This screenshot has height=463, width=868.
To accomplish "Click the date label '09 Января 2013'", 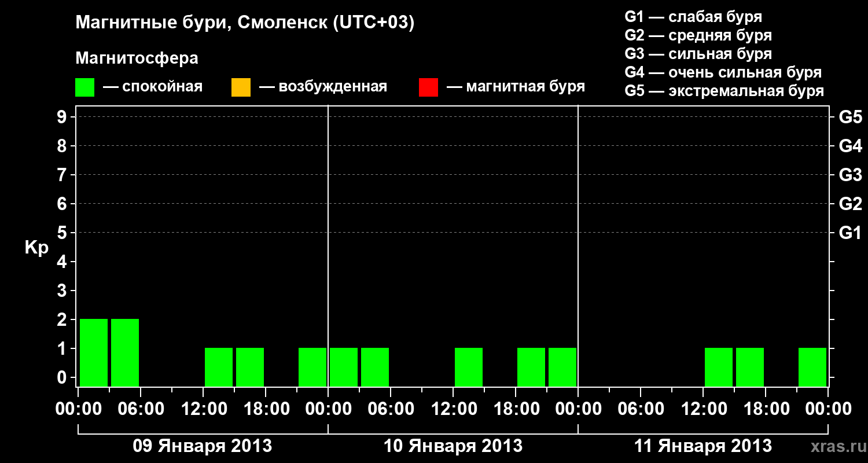I will (203, 446).
